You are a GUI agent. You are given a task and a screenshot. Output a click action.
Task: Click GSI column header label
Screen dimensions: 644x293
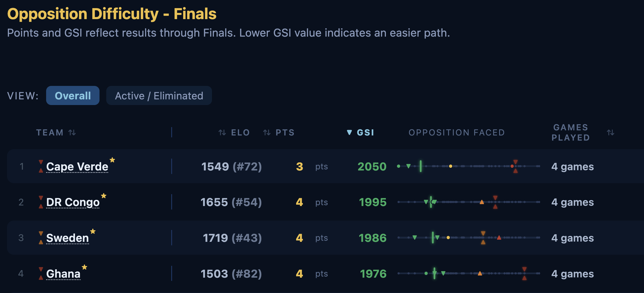tap(366, 132)
